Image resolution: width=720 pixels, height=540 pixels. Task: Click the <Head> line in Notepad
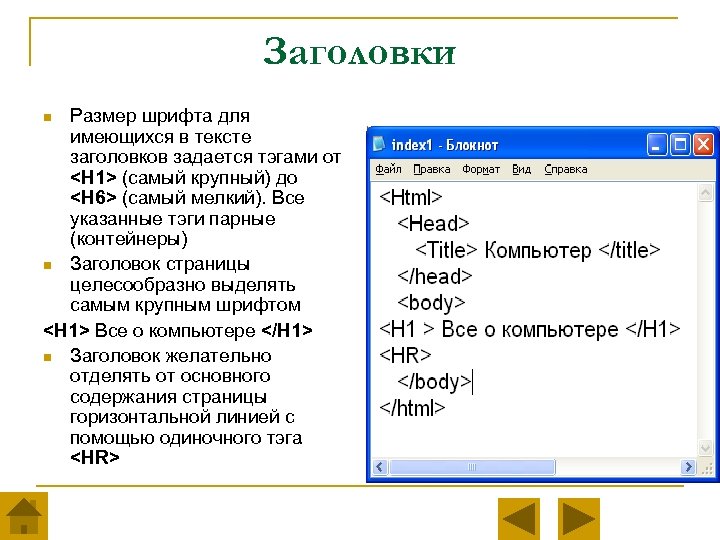[x=433, y=224]
